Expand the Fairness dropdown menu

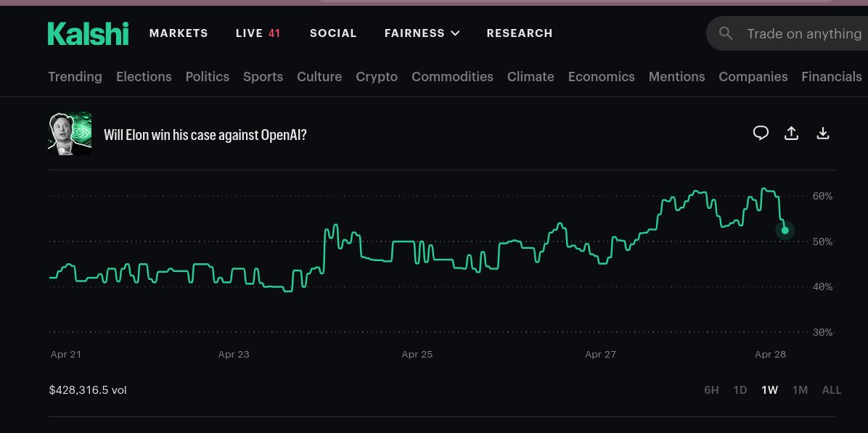tap(422, 33)
